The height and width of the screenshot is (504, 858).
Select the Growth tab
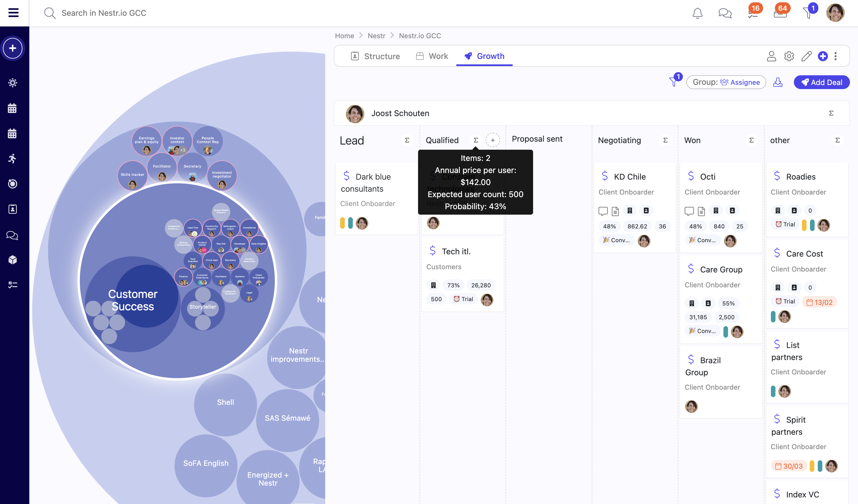(x=484, y=56)
